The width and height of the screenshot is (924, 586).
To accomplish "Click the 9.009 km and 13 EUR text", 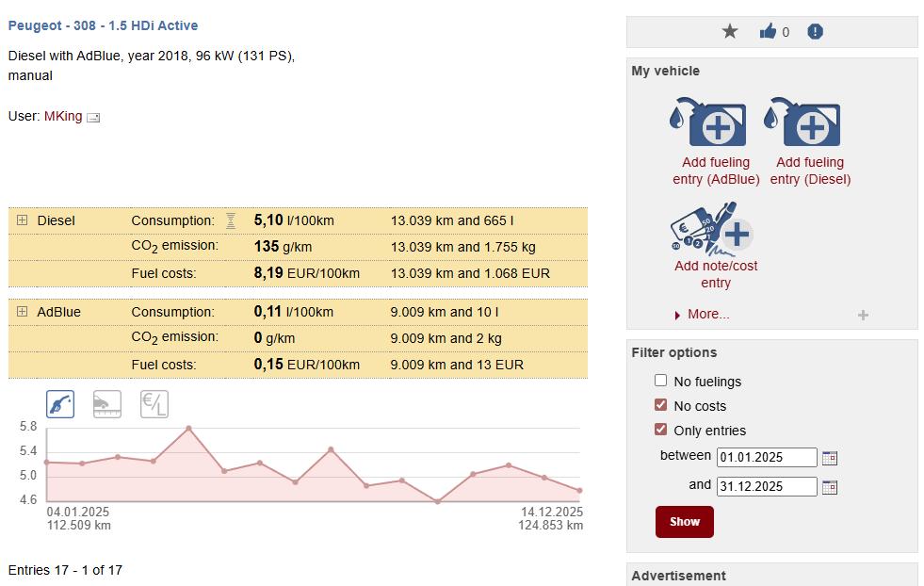I will (x=457, y=365).
